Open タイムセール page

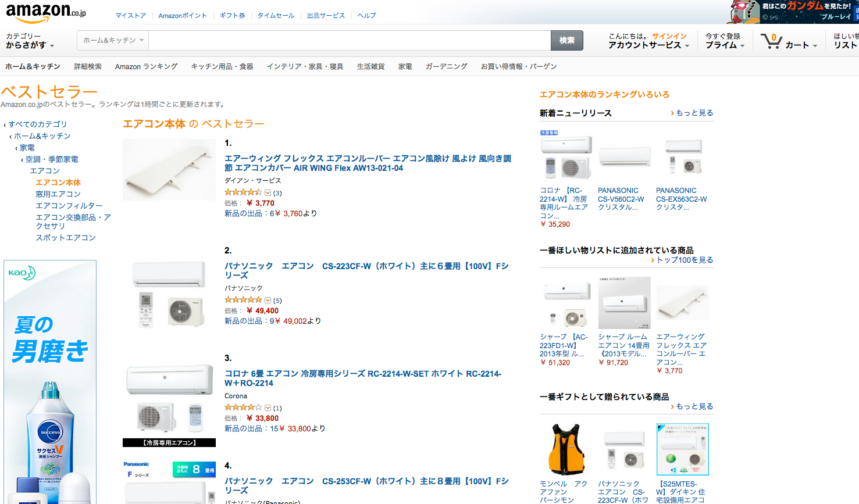pyautogui.click(x=276, y=16)
